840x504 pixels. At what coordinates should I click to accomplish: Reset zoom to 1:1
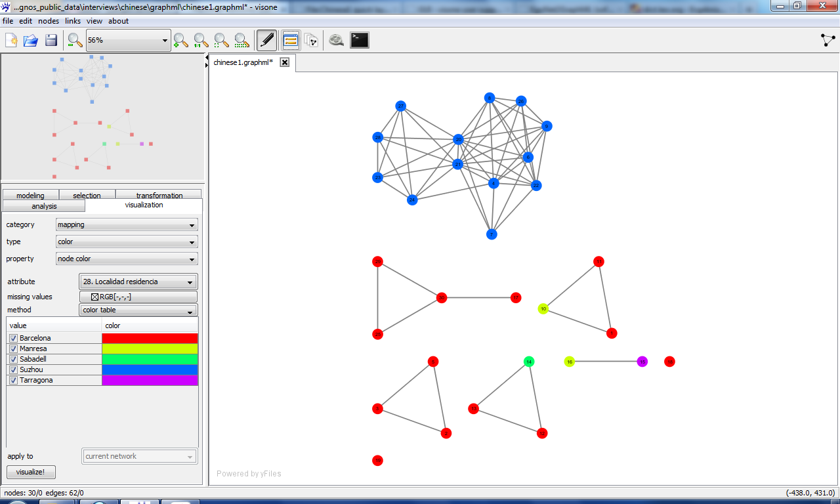point(201,41)
